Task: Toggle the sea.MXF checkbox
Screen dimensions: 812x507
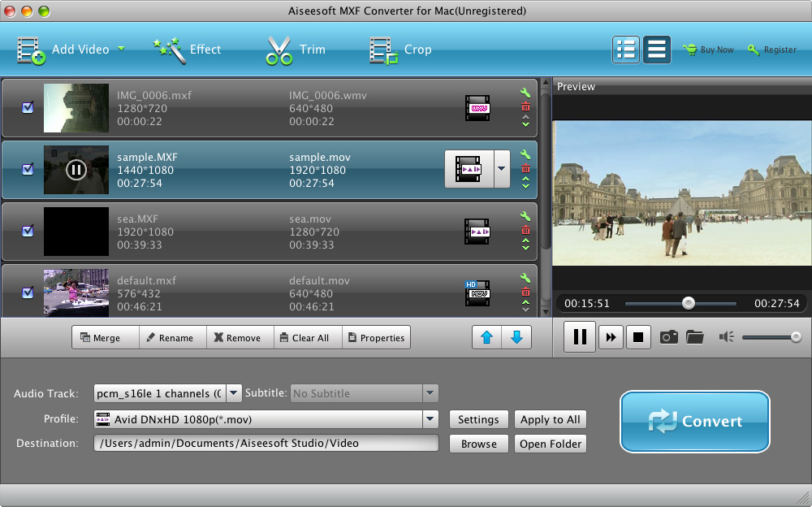Action: tap(28, 231)
